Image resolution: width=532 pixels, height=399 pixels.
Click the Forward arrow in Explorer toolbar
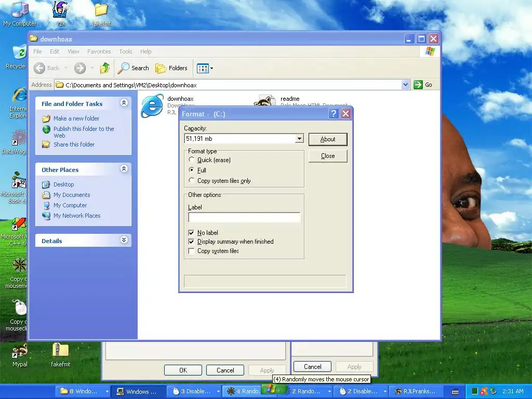80,68
